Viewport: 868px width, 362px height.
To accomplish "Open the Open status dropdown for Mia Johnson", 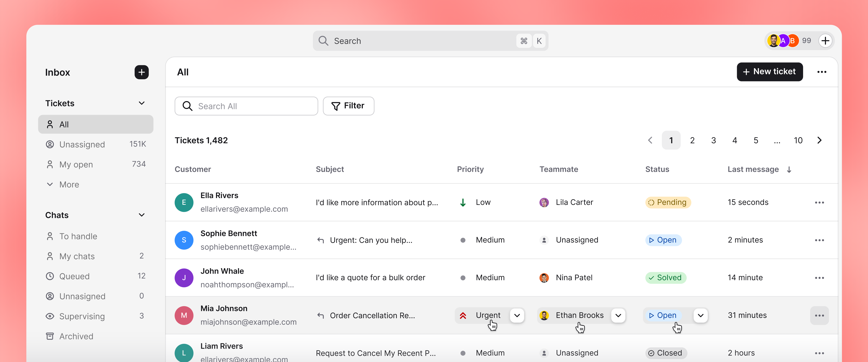I will point(701,315).
